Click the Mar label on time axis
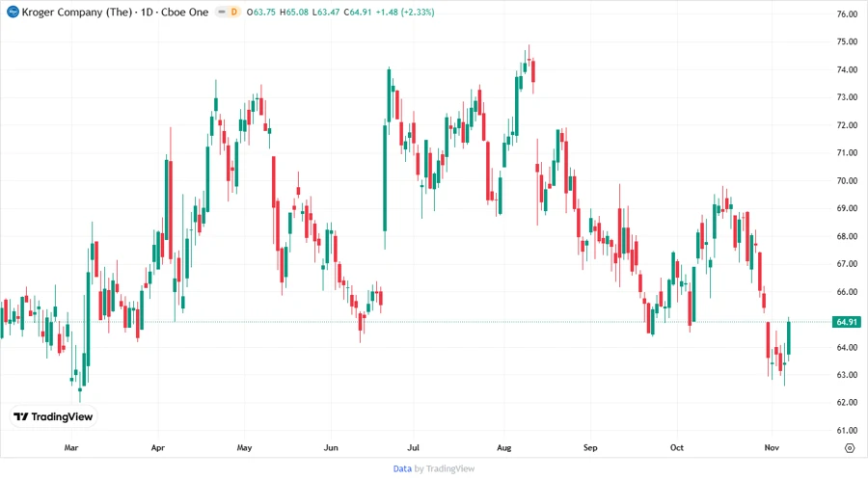Viewport: 868px width, 480px height. pos(70,447)
